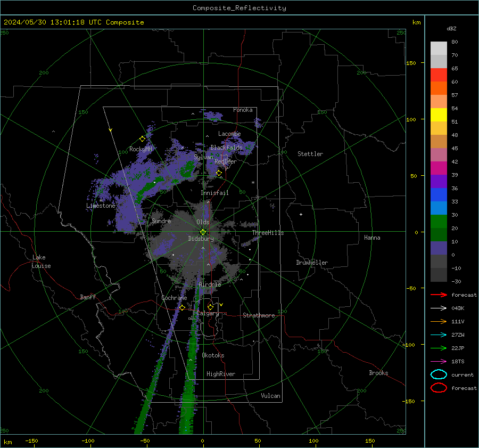Click yellow diamond marker below Cochrane
This screenshot has height=448, width=479.
pyautogui.click(x=182, y=307)
